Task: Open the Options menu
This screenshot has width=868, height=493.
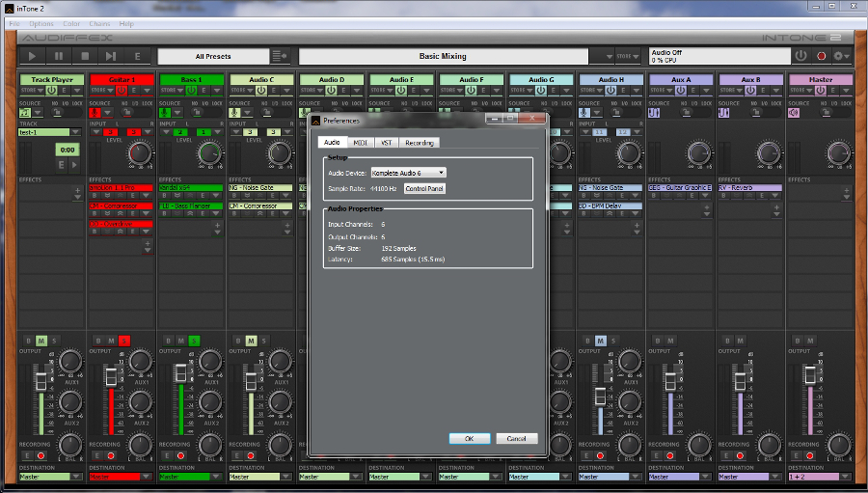Action: [41, 24]
